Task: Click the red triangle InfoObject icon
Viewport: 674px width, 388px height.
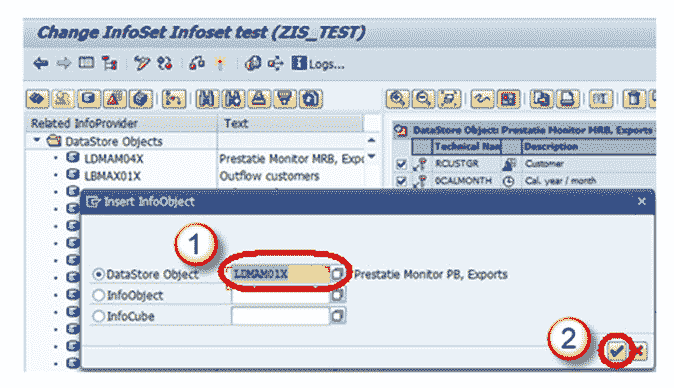Action: (114, 99)
